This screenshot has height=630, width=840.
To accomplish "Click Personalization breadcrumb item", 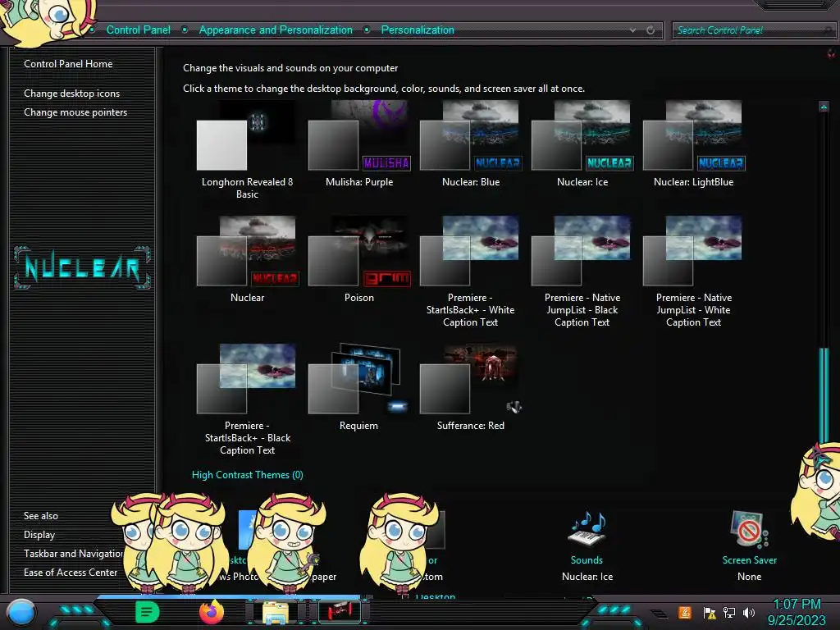I will (x=418, y=30).
